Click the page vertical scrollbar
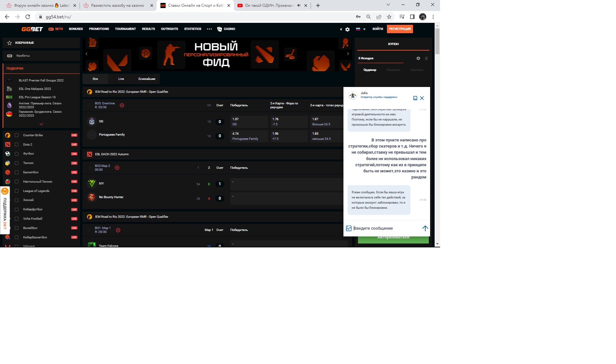This screenshot has width=616, height=364. point(437,41)
